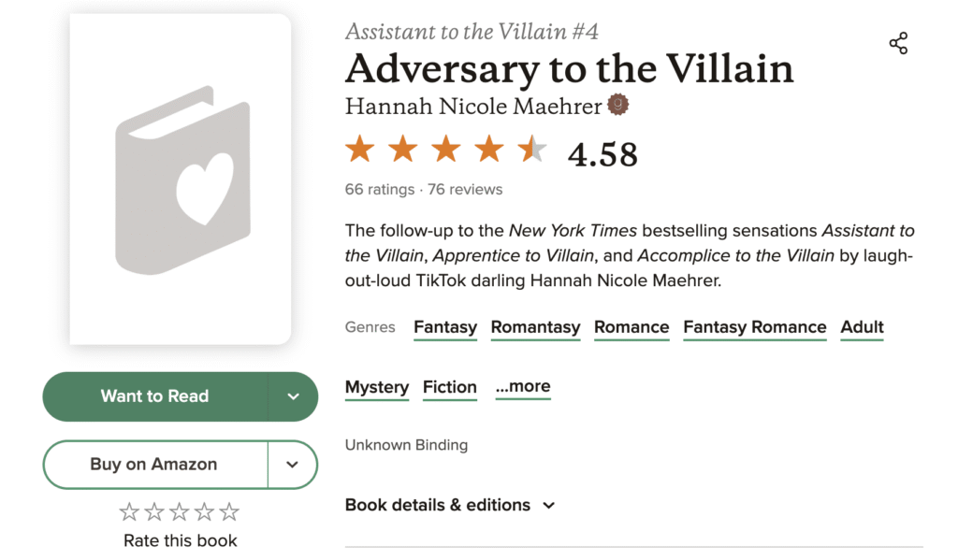Image resolution: width=958 pixels, height=560 pixels.
Task: Open the Fantasy genre link
Action: coord(445,327)
